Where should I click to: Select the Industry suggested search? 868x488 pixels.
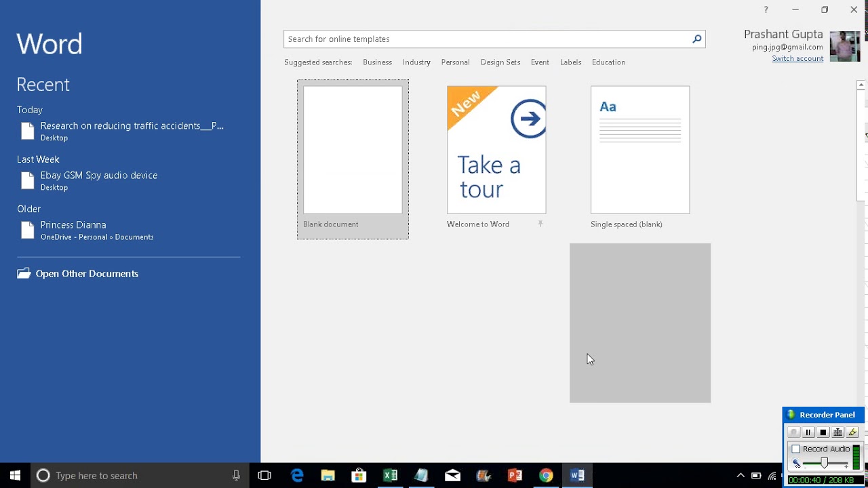[x=416, y=62]
